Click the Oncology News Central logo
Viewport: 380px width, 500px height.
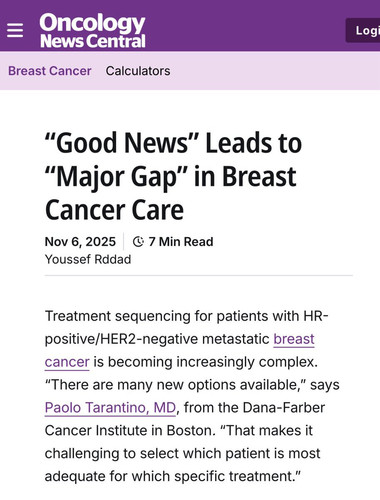point(92,31)
